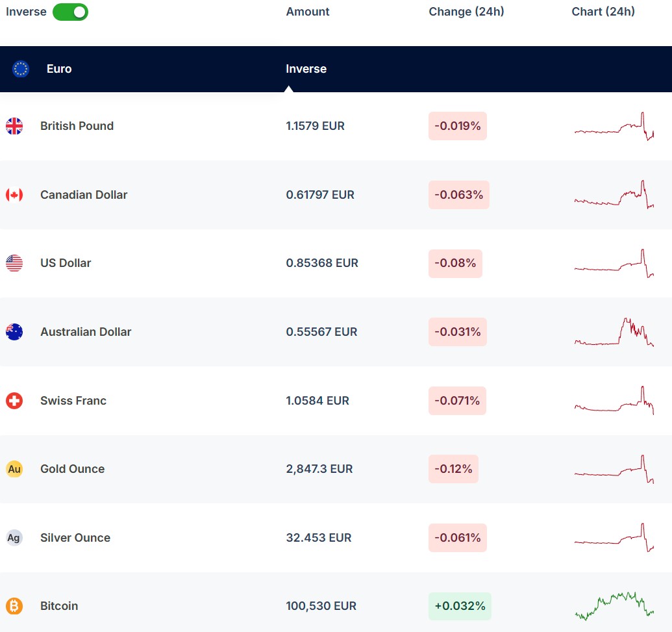Click the Euro flag in header

coord(21,69)
